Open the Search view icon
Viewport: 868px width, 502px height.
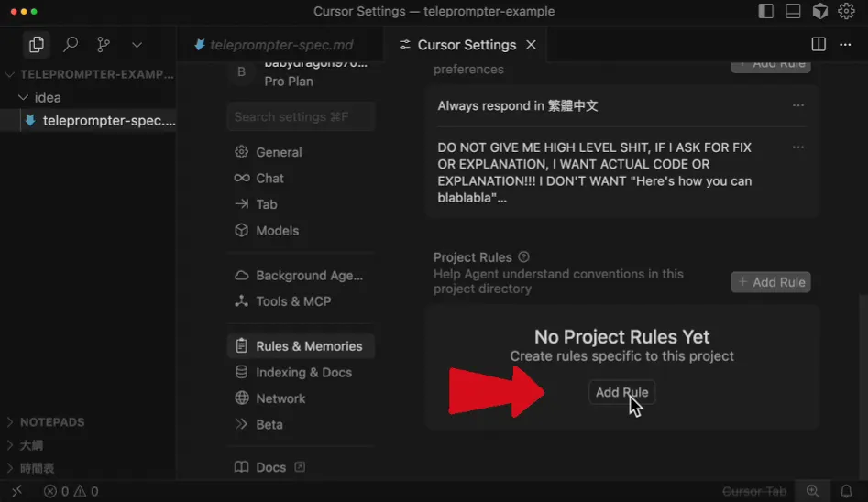click(x=71, y=44)
